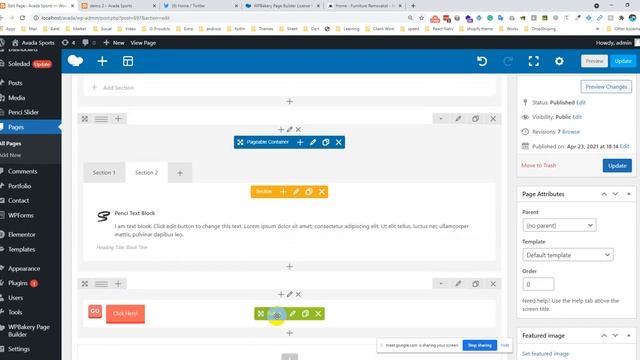
Task: Open new browser tab with plus
Action: tap(413, 6)
